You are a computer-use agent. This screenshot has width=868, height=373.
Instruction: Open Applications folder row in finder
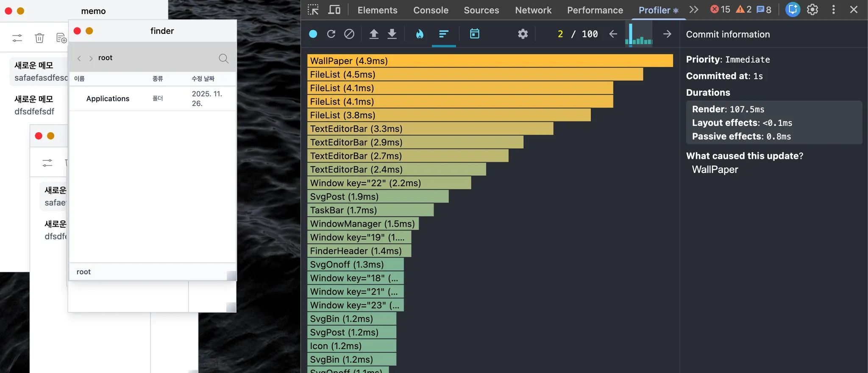(x=153, y=98)
